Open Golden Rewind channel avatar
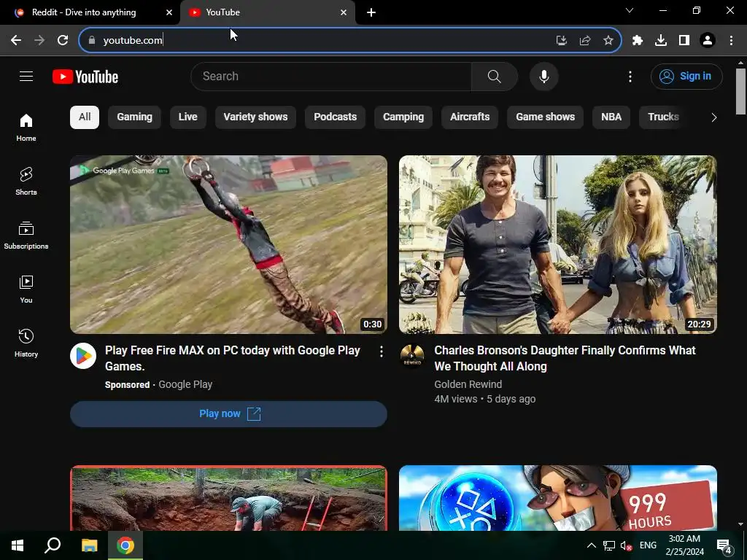Screen dimensions: 747x560 pos(412,356)
